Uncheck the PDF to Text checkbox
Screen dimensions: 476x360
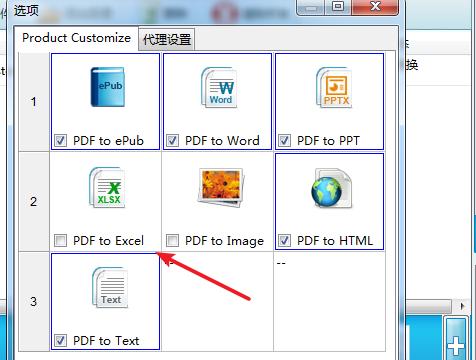coord(60,340)
